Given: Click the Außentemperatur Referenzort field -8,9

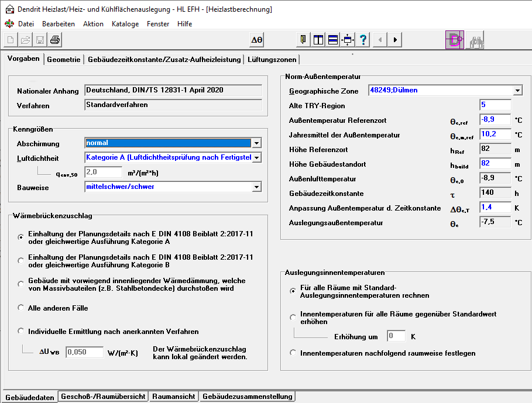Looking at the screenshot, I should (x=495, y=120).
